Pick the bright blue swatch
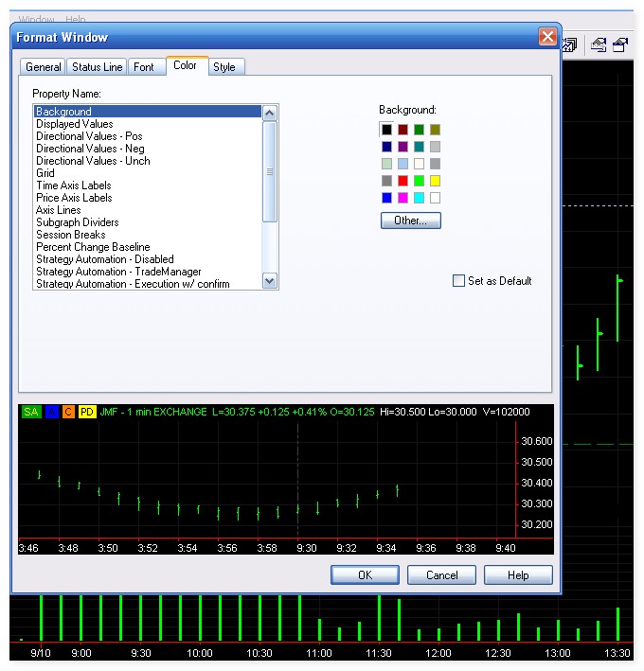 coord(386,198)
